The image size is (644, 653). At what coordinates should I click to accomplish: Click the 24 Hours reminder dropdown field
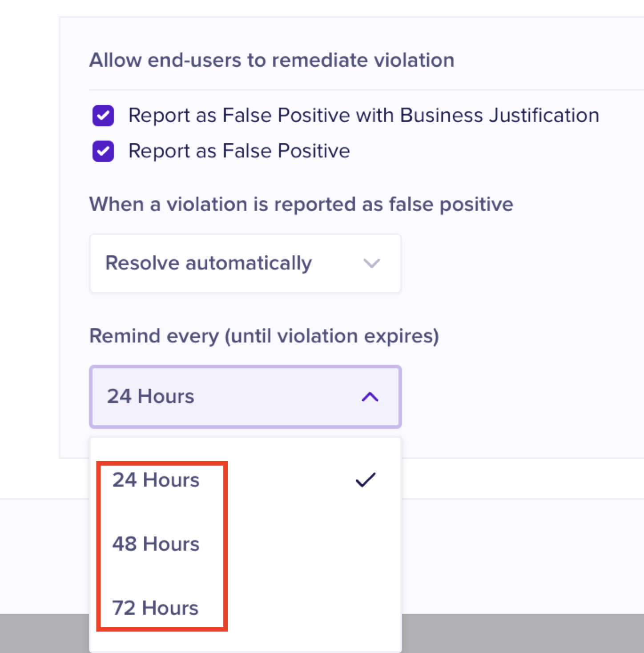point(222,397)
